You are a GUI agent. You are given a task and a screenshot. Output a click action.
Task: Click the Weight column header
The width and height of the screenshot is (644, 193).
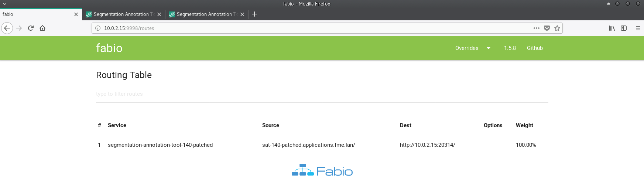[x=524, y=125]
